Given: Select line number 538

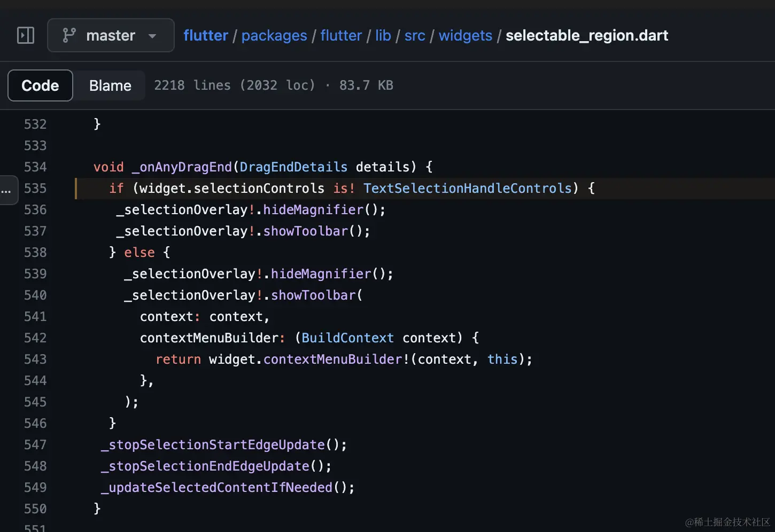Looking at the screenshot, I should [x=35, y=252].
